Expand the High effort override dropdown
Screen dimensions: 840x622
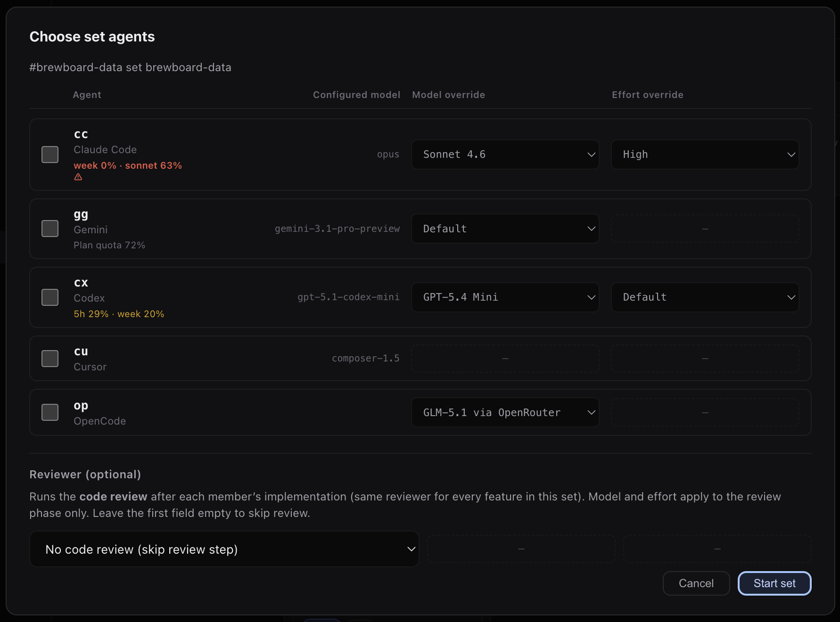[705, 155]
